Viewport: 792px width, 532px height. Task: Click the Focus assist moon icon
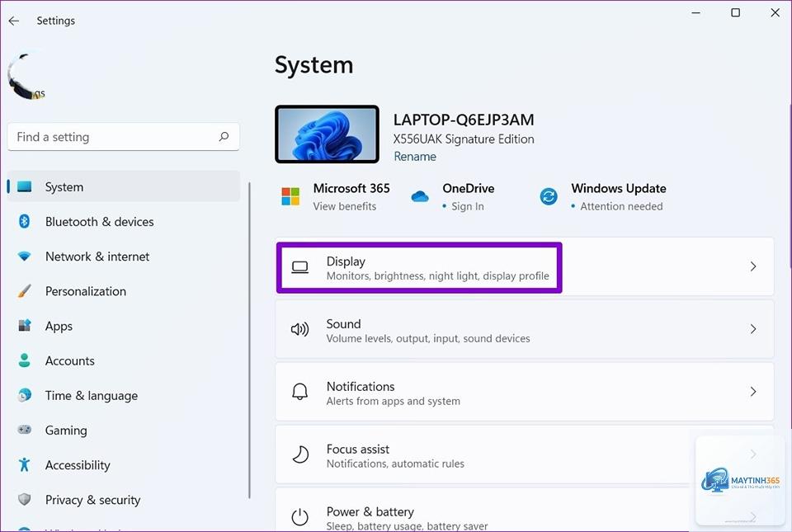[300, 454]
